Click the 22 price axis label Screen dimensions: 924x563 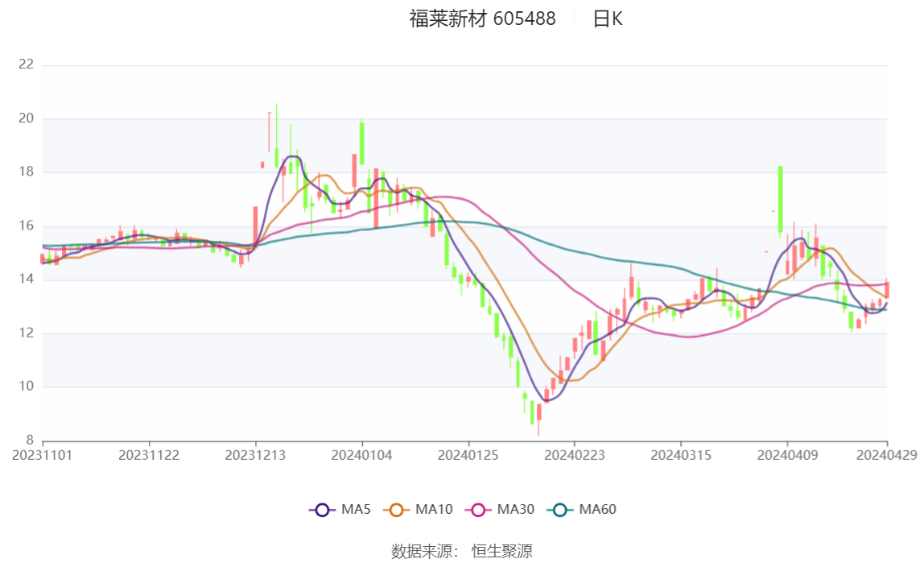(x=26, y=64)
